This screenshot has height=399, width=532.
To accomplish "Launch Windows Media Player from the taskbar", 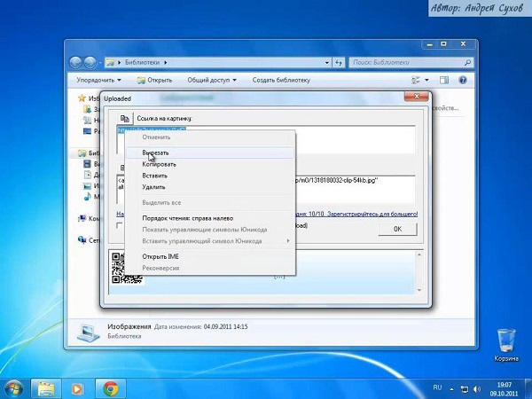I will [78, 388].
